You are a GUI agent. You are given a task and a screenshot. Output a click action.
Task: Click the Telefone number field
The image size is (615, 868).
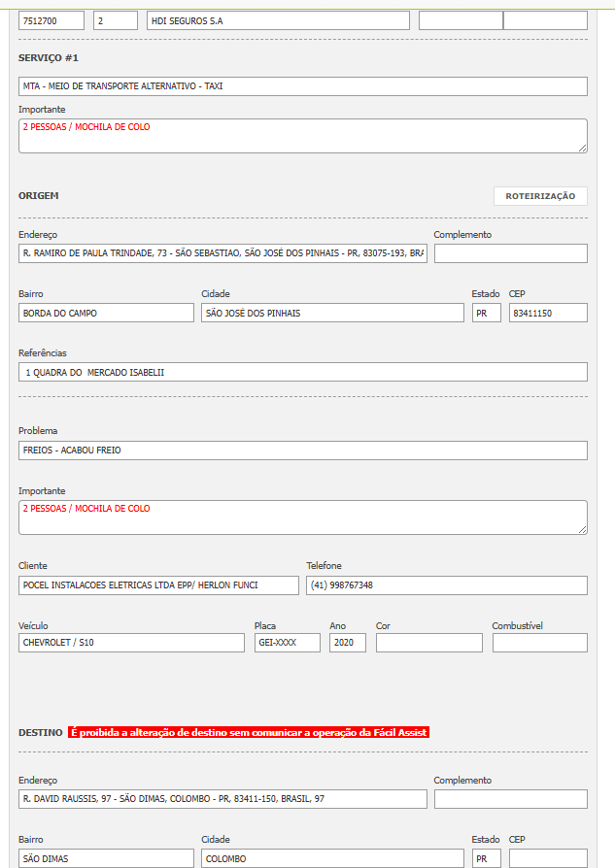pyautogui.click(x=446, y=585)
